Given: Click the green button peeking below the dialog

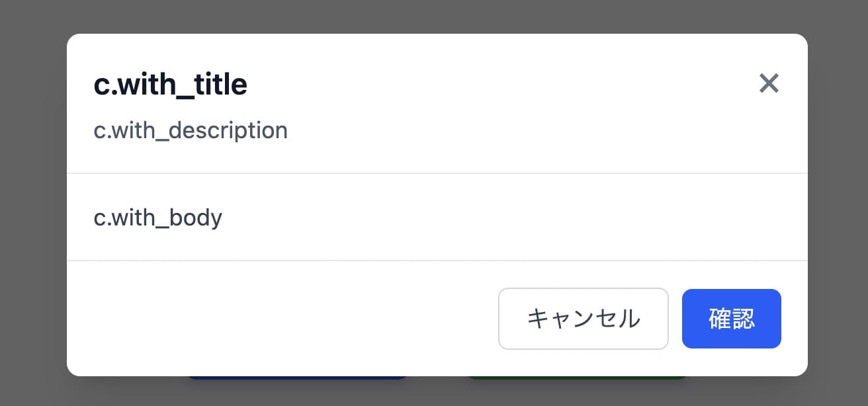Looking at the screenshot, I should 577,378.
